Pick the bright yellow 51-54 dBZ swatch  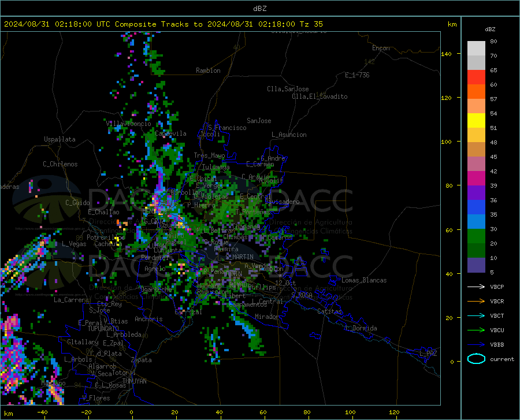coord(476,121)
